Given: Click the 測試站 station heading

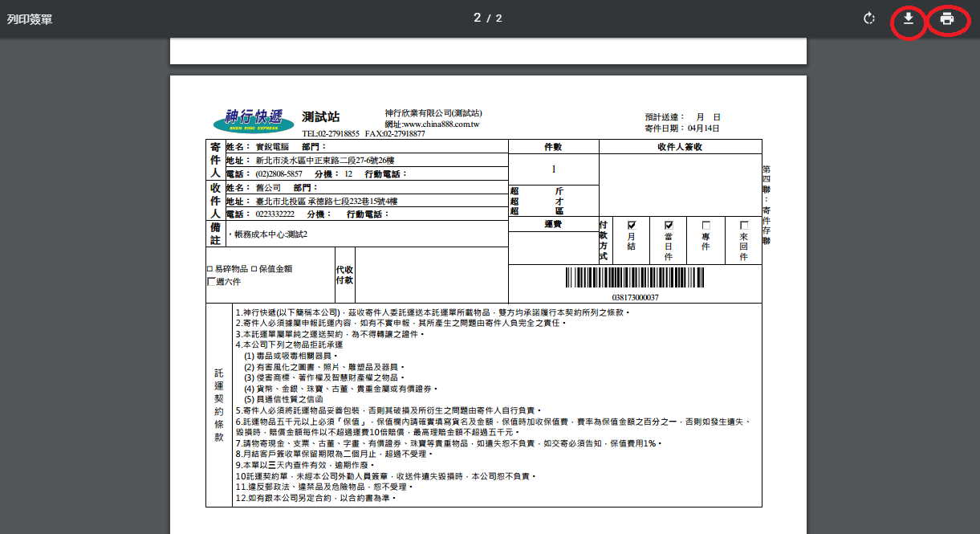Looking at the screenshot, I should point(321,117).
